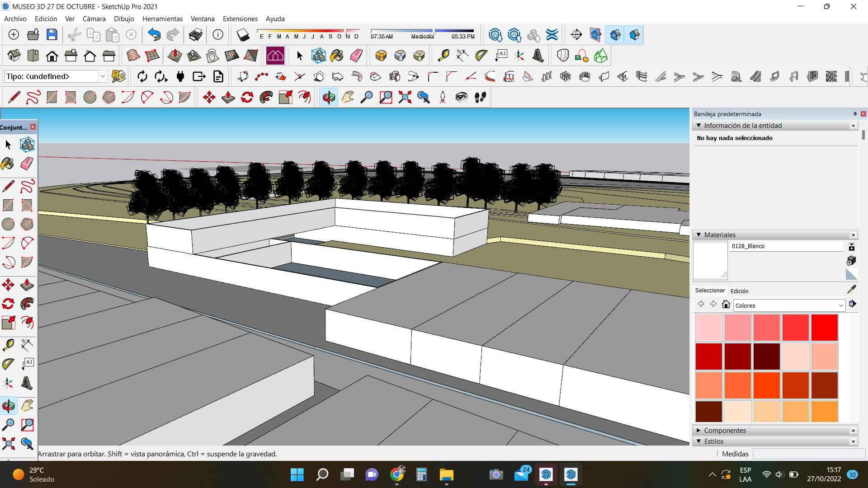Image resolution: width=868 pixels, height=488 pixels.
Task: Select the Paint Bucket tool in left toolbar
Action: [x=8, y=164]
